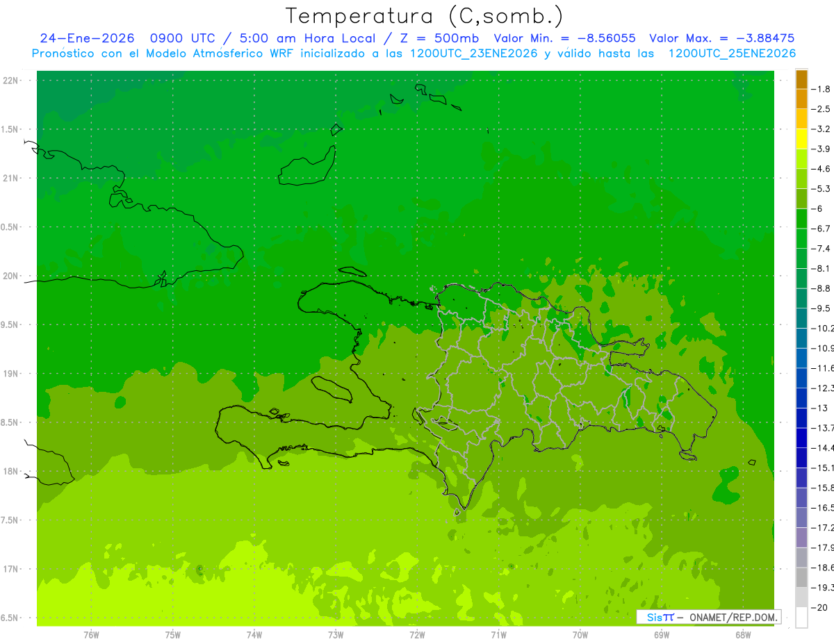The height and width of the screenshot is (644, 834).
Task: Pick the white swatch at legend bottom
Action: [801, 618]
